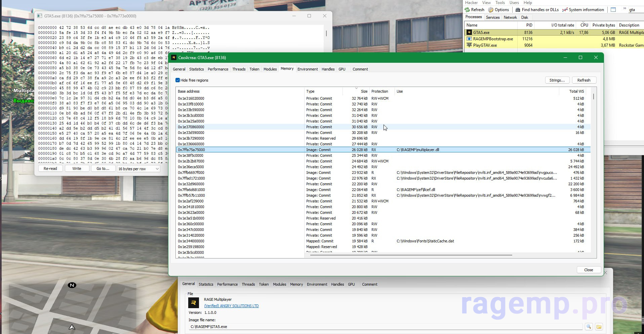The width and height of the screenshot is (644, 334).
Task: Sort processes by PID column header
Action: coord(526,25)
